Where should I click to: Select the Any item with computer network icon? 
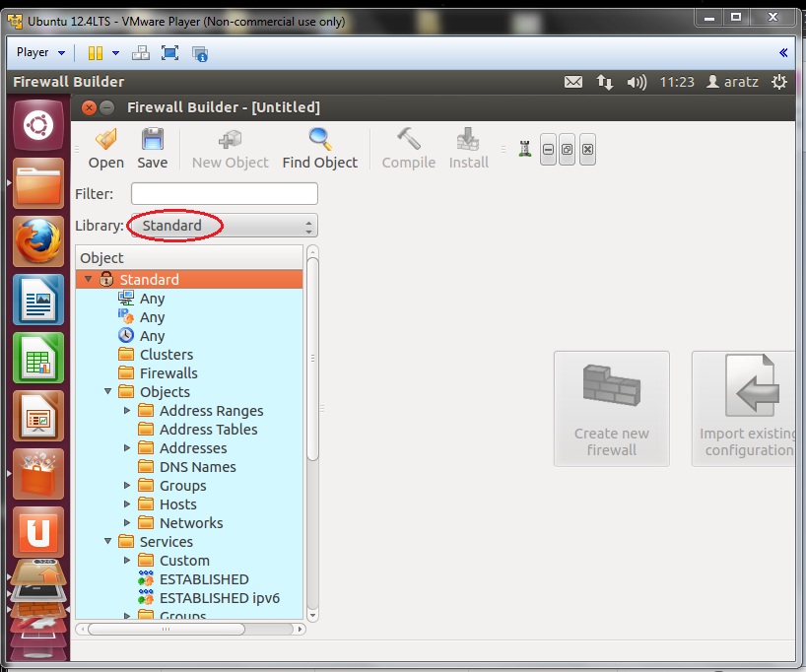pos(152,298)
